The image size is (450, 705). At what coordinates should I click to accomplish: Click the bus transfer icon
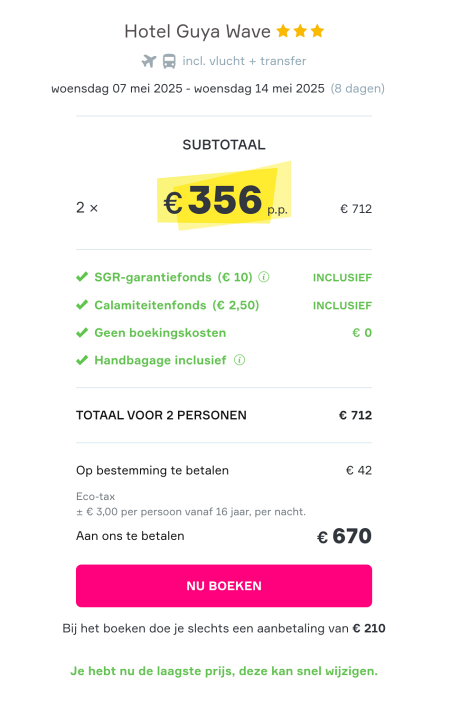(169, 61)
